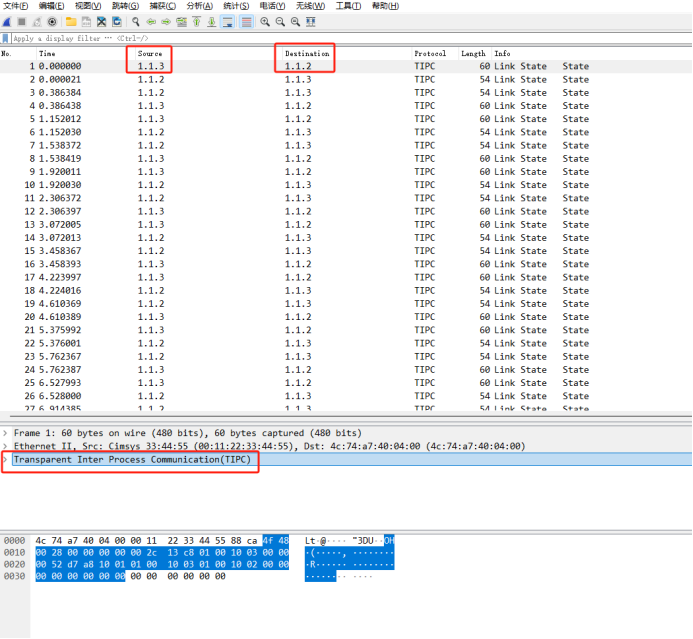Toggle packet list colorization
This screenshot has height=639, width=693.
pyautogui.click(x=247, y=21)
